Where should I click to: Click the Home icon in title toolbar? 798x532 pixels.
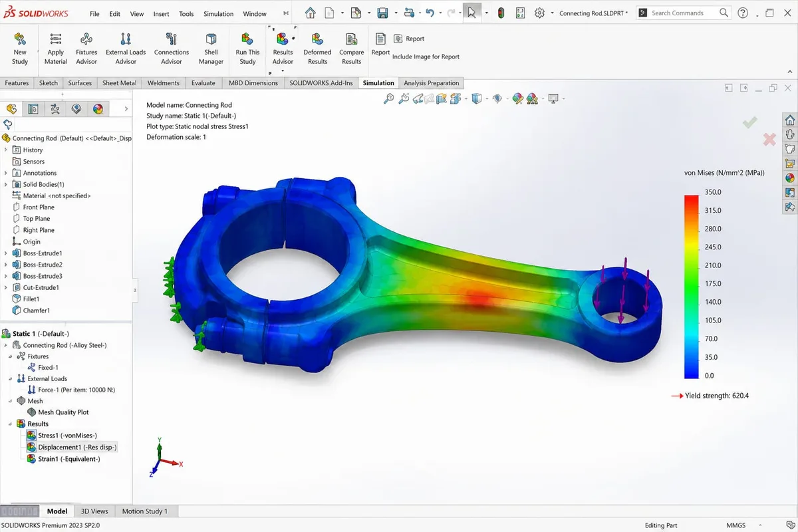[311, 13]
